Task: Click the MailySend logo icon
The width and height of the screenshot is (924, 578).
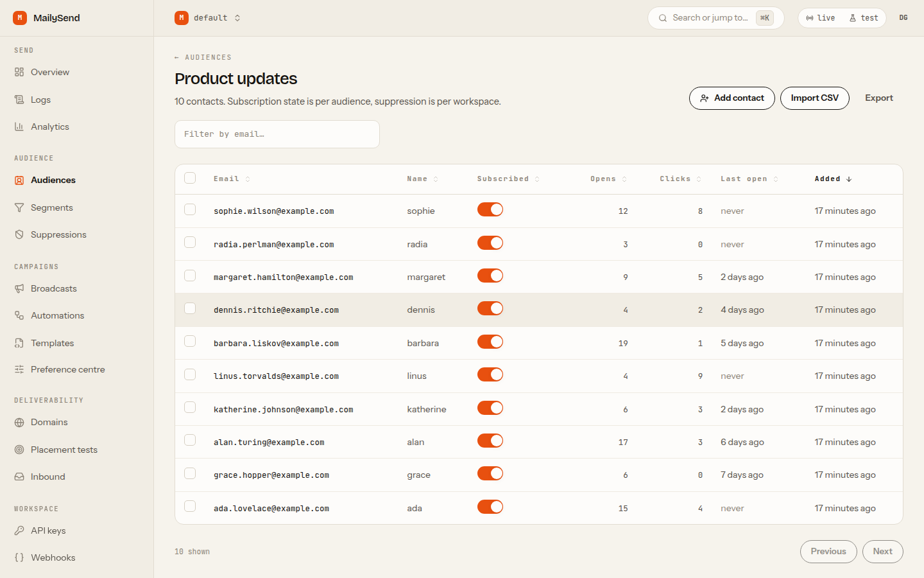Action: pos(20,18)
